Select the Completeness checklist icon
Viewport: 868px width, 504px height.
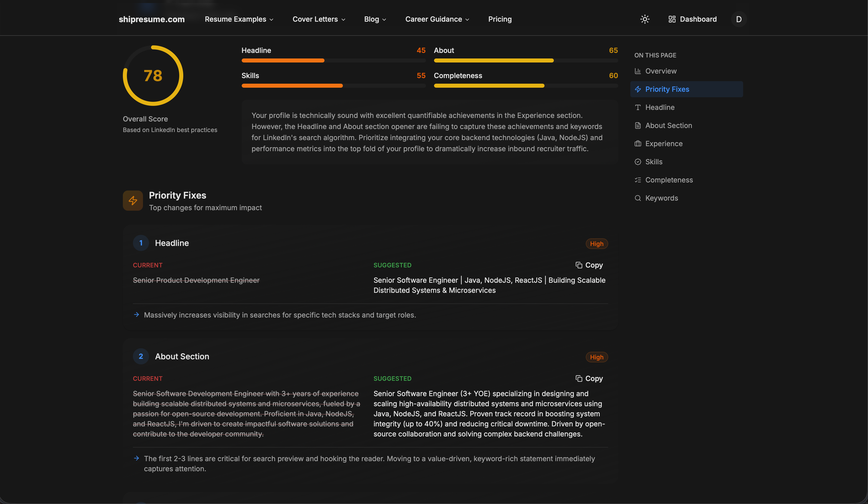click(638, 180)
